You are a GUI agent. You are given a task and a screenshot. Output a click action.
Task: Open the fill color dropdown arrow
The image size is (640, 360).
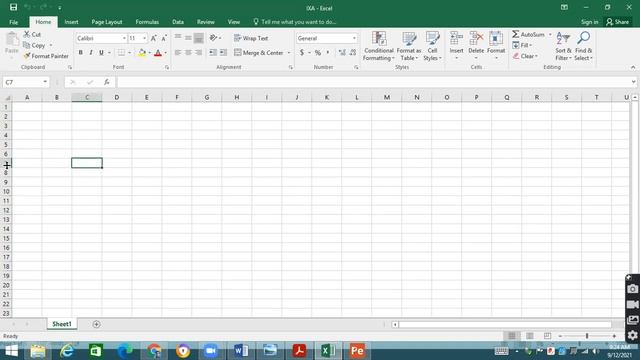coord(149,53)
